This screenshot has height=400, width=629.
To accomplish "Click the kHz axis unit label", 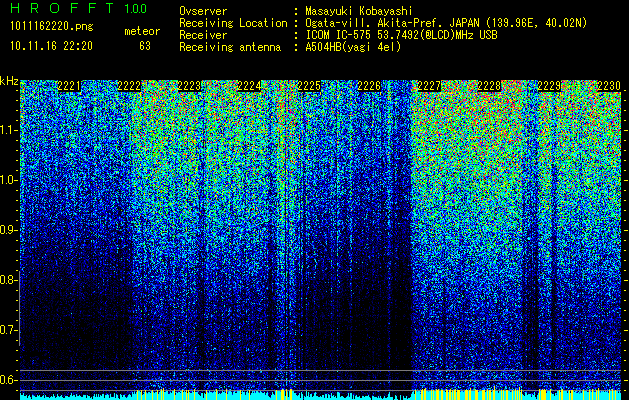I will (9, 81).
